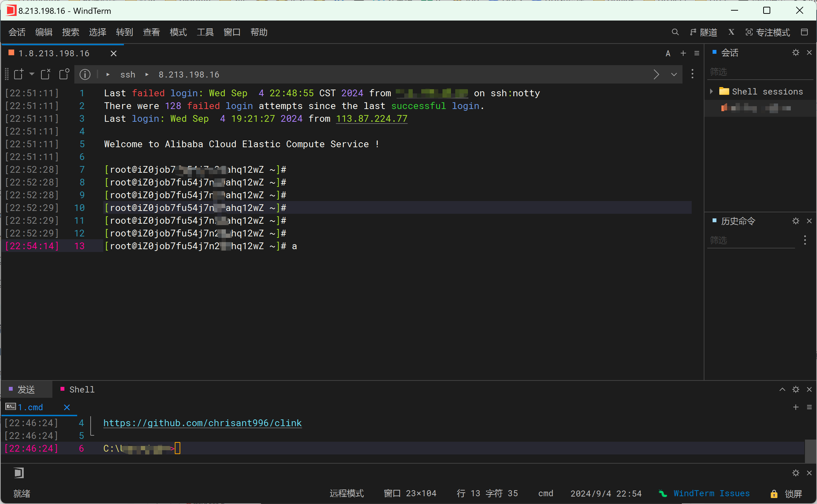
Task: Open the 工具 menu
Action: 205,32
